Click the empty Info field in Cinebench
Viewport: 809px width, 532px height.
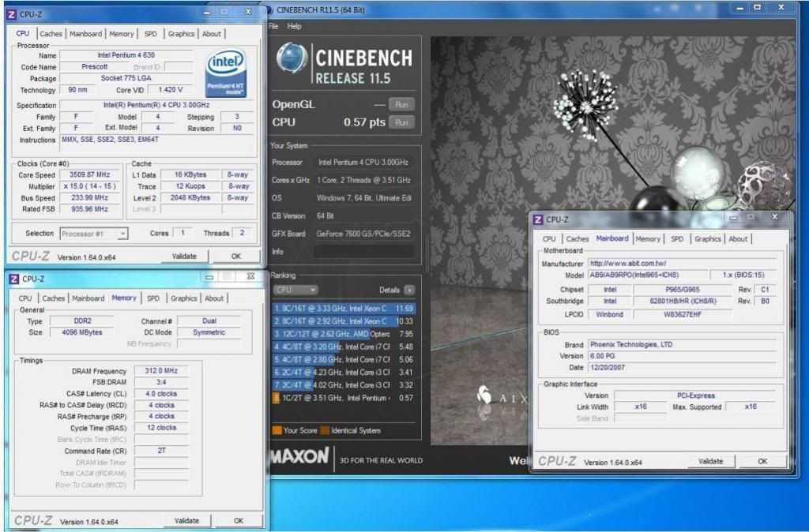click(363, 251)
